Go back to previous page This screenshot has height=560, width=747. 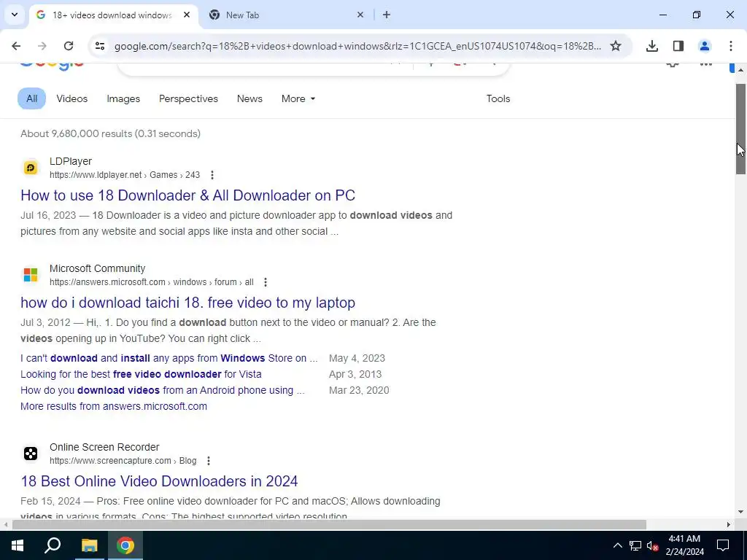(16, 46)
